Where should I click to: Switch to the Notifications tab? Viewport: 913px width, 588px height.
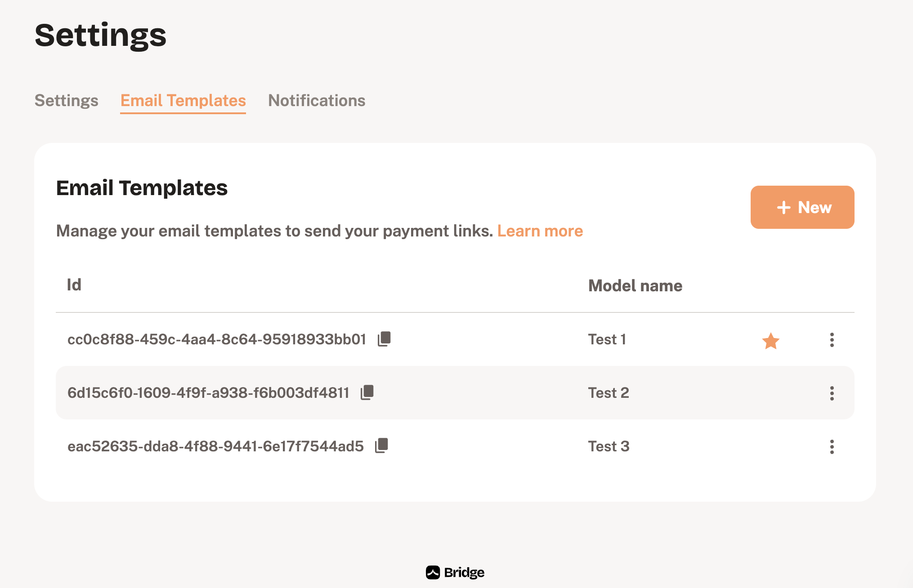point(317,101)
